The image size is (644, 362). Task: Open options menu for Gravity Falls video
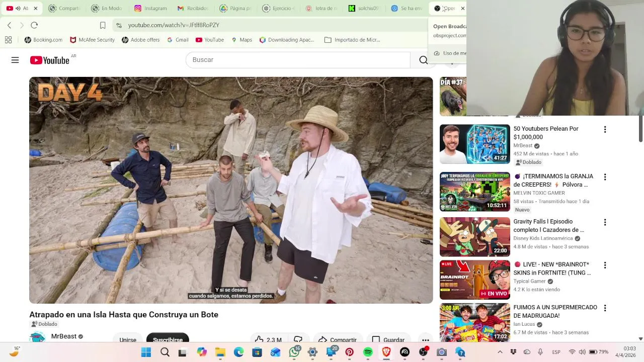[x=605, y=222]
